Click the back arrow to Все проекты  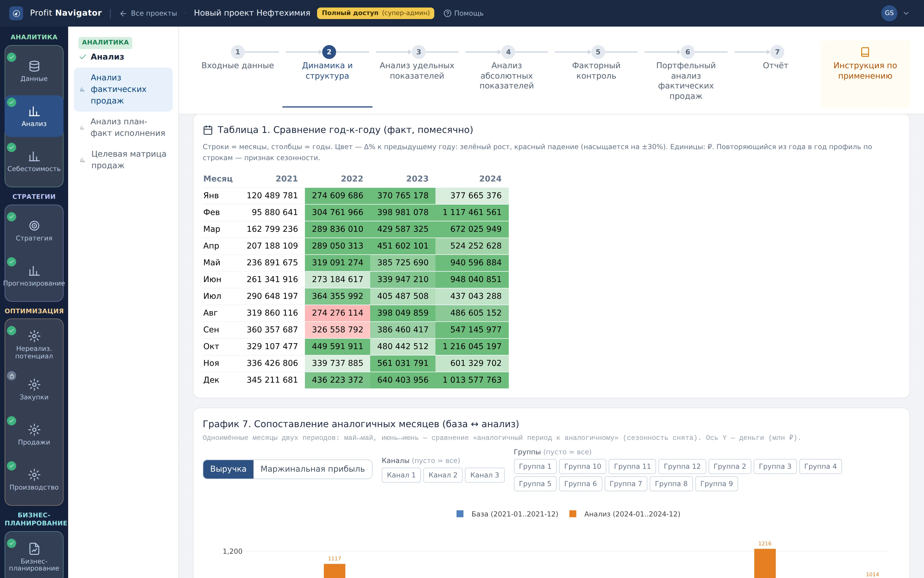point(123,13)
